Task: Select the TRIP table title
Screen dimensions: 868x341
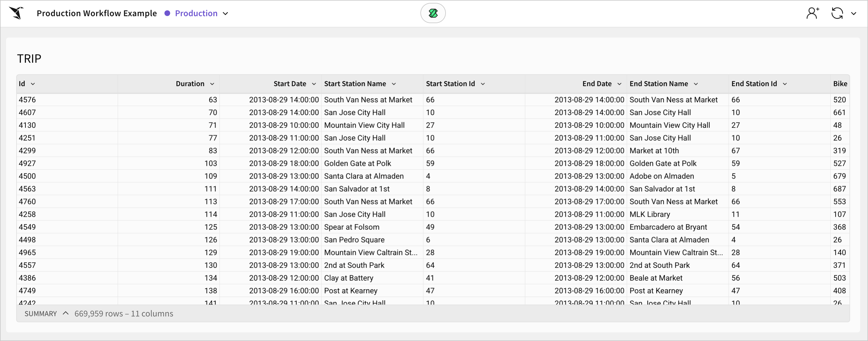Action: 29,59
